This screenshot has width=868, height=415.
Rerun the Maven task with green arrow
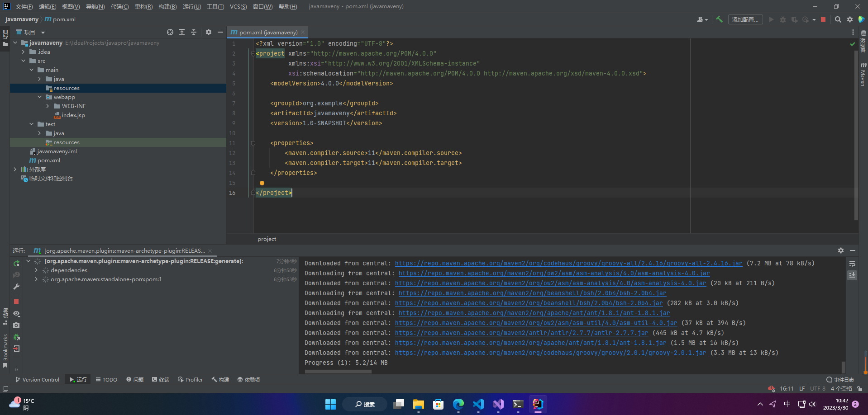pyautogui.click(x=16, y=263)
